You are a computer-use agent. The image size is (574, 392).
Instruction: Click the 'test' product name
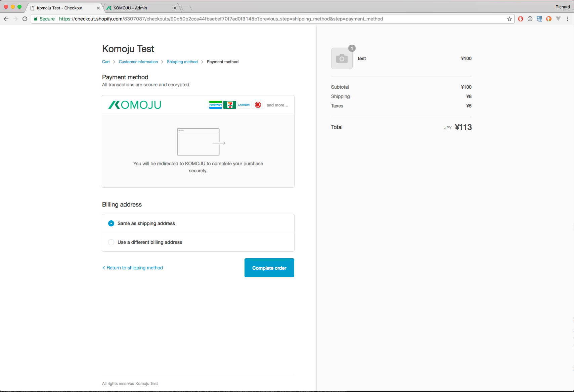pyautogui.click(x=362, y=58)
